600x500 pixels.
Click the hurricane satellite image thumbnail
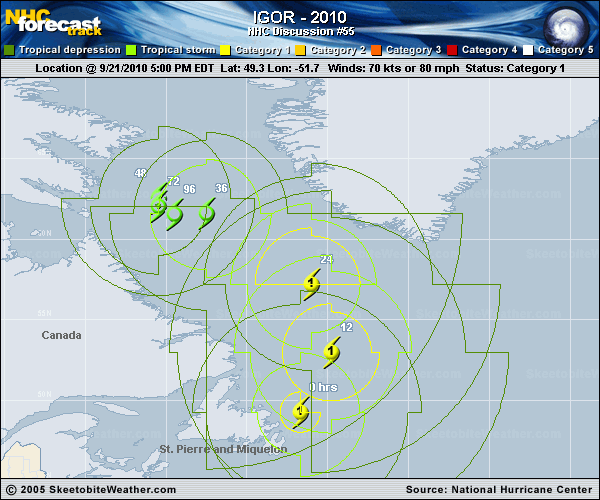coord(566,28)
